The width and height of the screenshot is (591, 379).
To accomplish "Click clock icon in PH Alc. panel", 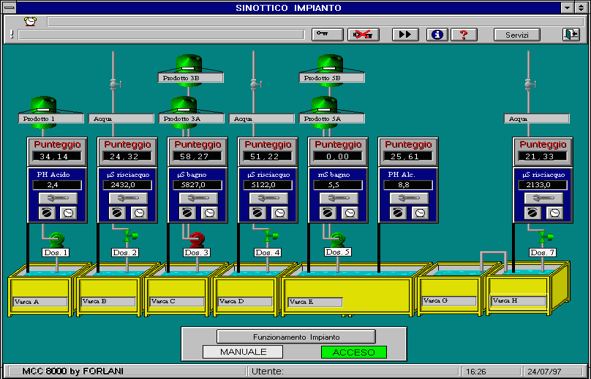I will point(420,213).
